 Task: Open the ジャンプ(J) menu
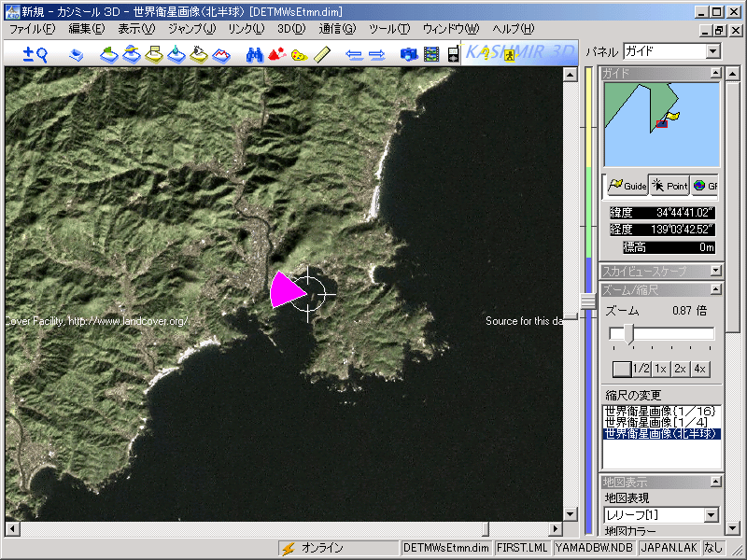click(192, 29)
